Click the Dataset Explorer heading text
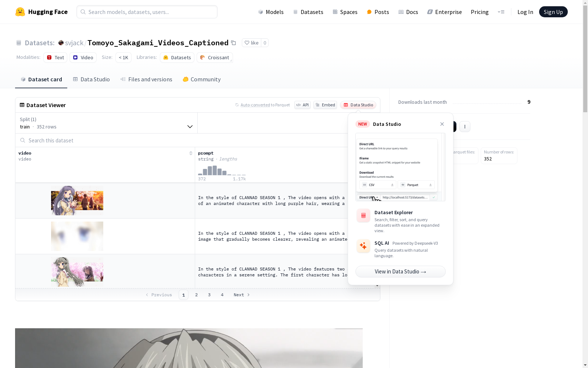This screenshot has height=368, width=588. (394, 212)
